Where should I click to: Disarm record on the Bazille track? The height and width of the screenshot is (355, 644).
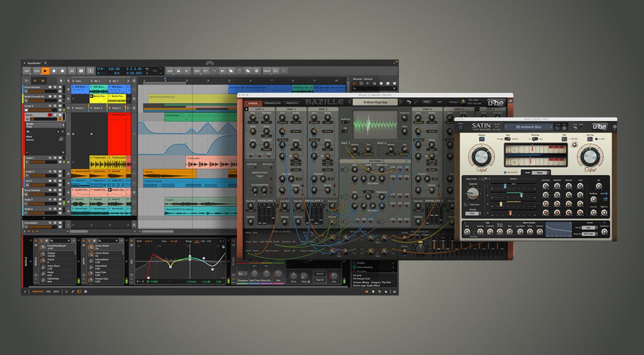50,115
